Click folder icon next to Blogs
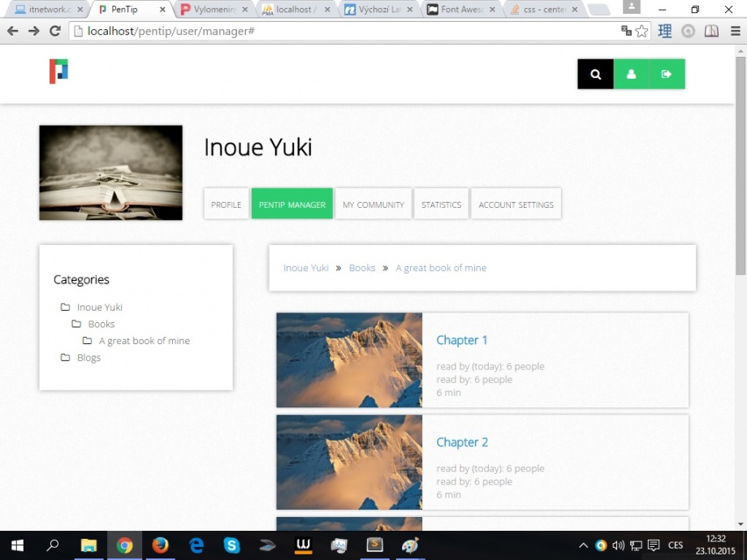This screenshot has width=747, height=560. click(65, 357)
